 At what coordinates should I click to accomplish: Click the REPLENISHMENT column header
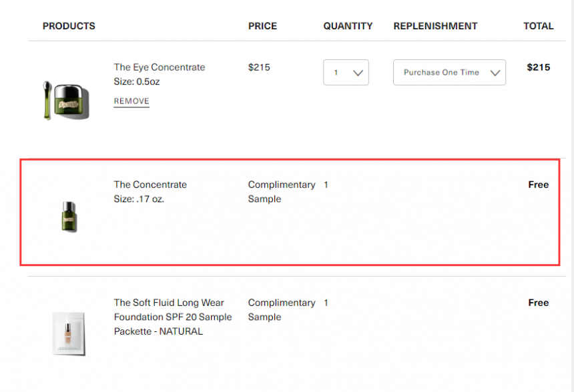435,26
